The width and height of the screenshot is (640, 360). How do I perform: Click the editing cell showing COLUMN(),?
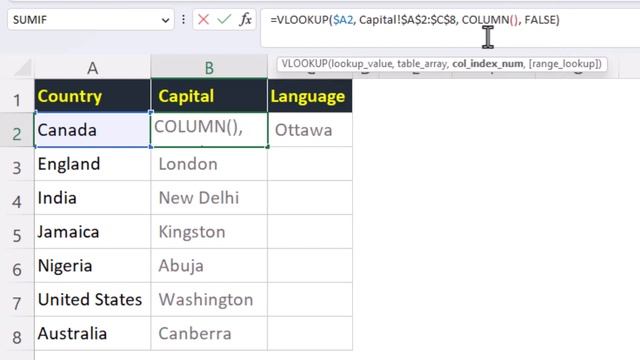(209, 130)
